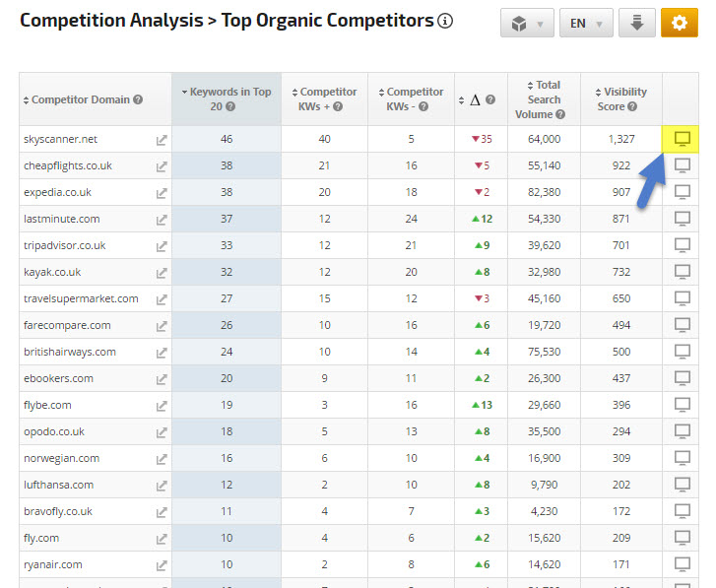
Task: Open external link icon for lastminute.com
Action: click(162, 220)
